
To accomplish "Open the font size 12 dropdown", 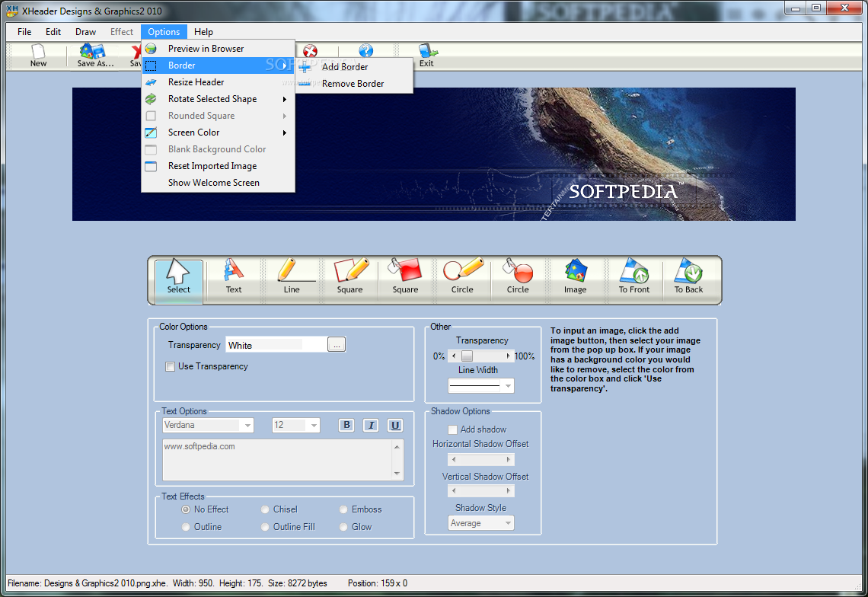I will pos(314,426).
